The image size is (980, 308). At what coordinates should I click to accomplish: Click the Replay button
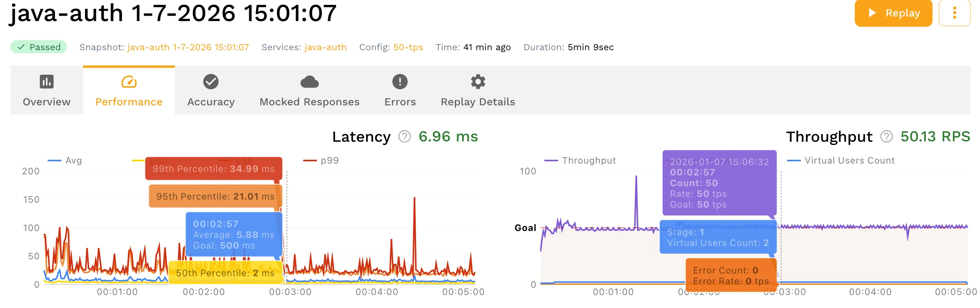[893, 13]
